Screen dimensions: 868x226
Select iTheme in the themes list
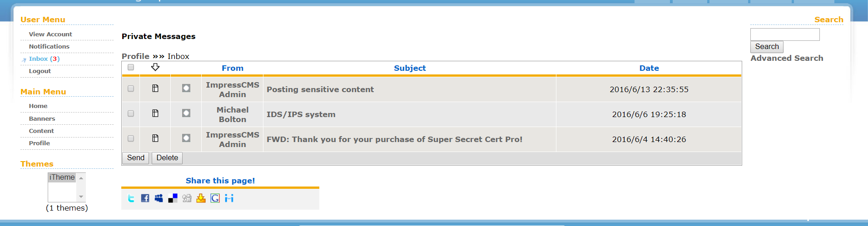click(x=62, y=177)
